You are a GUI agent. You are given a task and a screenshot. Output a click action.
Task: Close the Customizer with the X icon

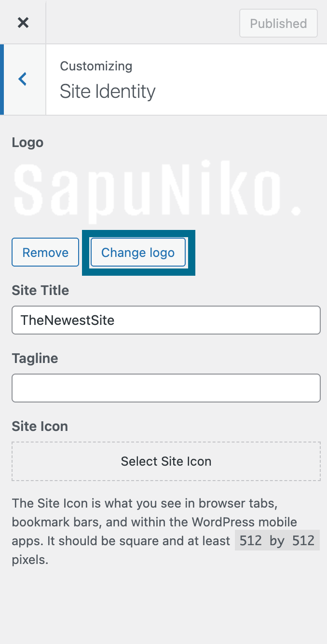23,22
